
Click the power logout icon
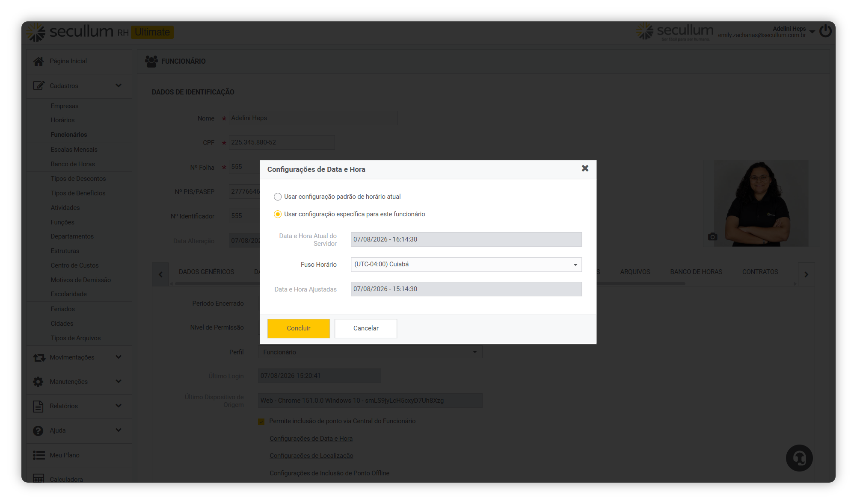[825, 31]
